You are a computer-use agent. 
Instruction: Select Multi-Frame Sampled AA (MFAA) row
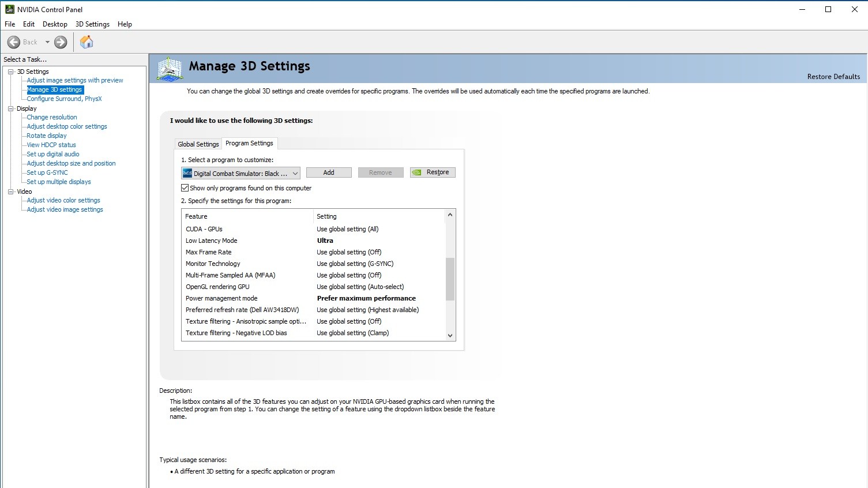click(x=314, y=275)
